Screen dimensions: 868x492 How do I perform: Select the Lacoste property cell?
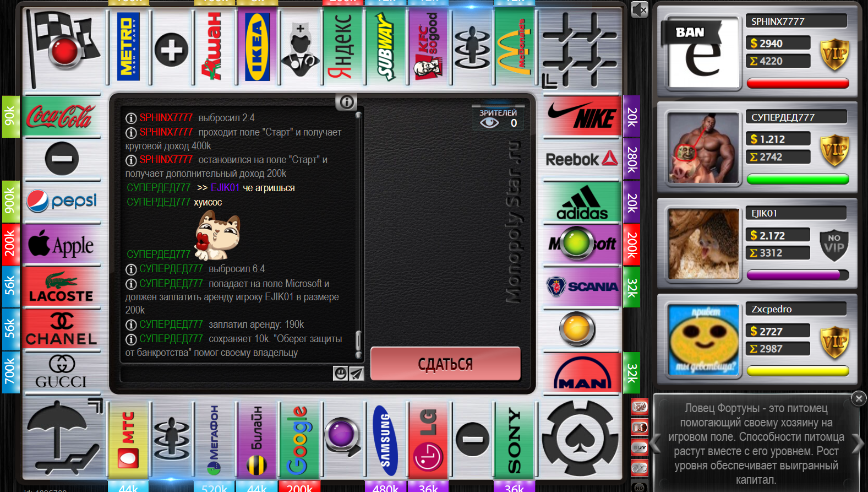pyautogui.click(x=62, y=287)
